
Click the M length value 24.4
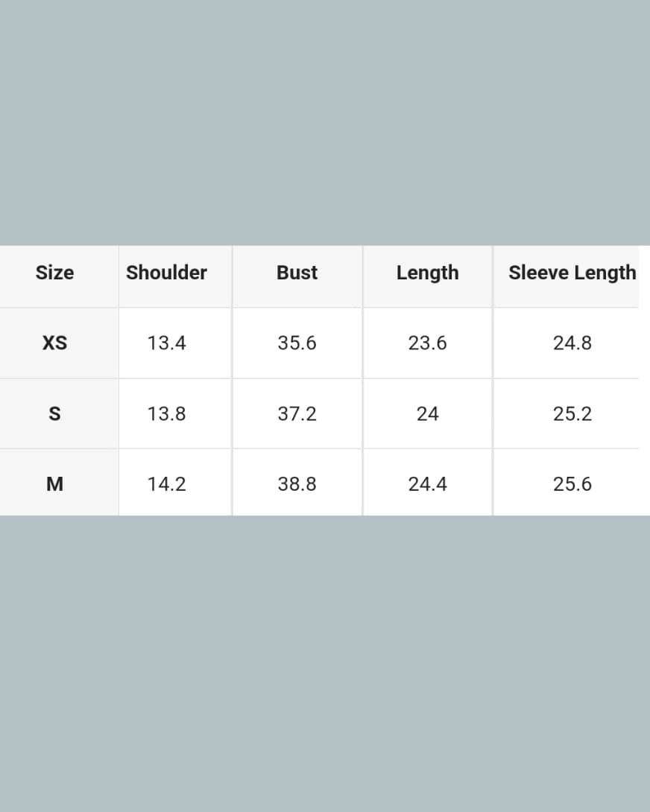(x=427, y=484)
